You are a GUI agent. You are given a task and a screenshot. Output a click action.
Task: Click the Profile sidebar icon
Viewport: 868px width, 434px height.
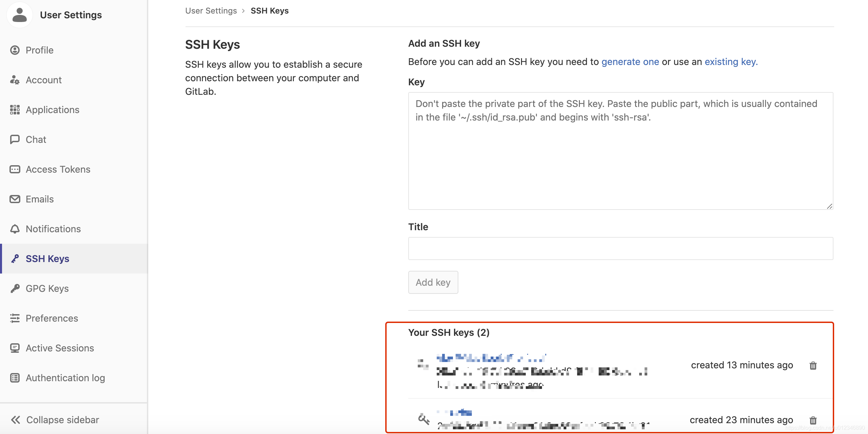point(15,50)
